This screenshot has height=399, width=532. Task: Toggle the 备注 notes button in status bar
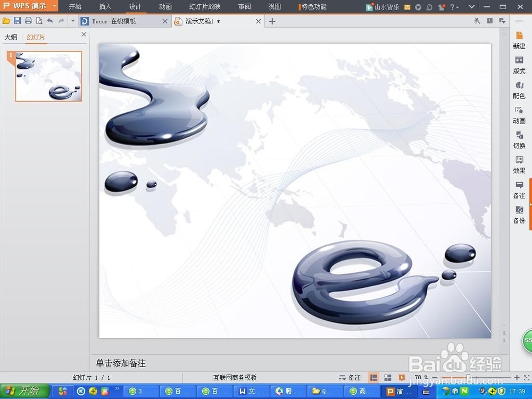click(350, 378)
